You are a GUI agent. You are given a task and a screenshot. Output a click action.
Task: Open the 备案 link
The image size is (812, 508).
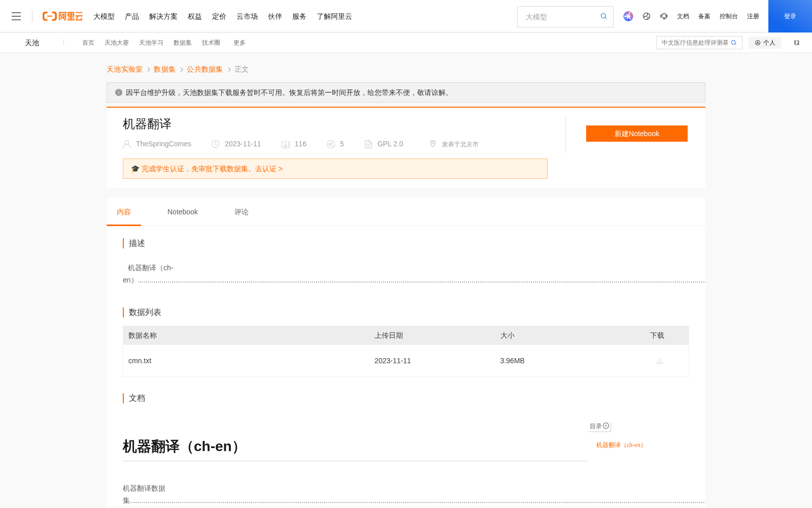click(704, 16)
